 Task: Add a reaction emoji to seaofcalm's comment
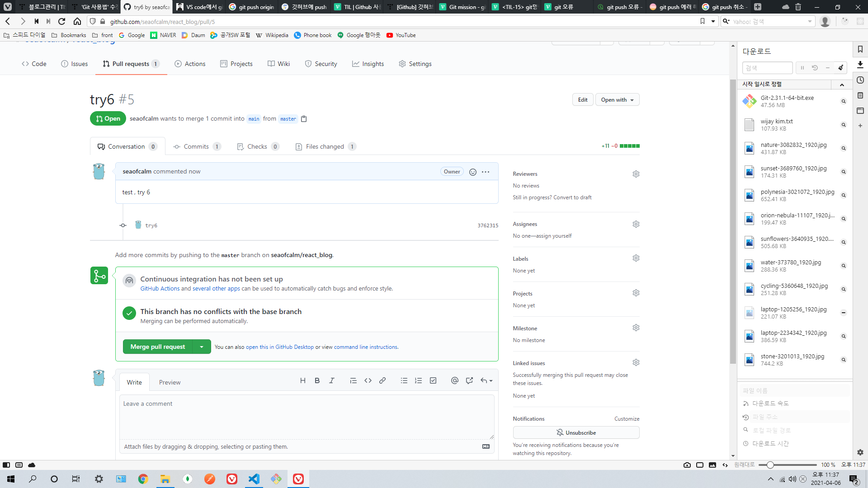pos(473,172)
